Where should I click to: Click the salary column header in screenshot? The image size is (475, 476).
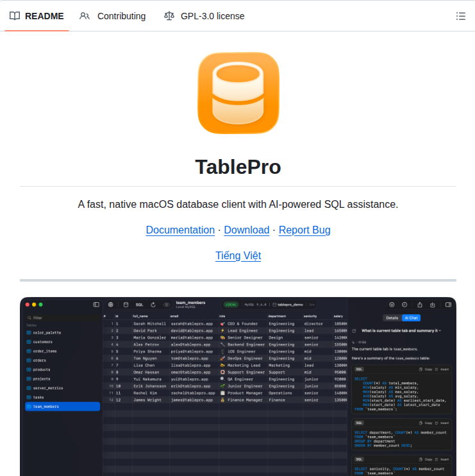pyautogui.click(x=338, y=316)
